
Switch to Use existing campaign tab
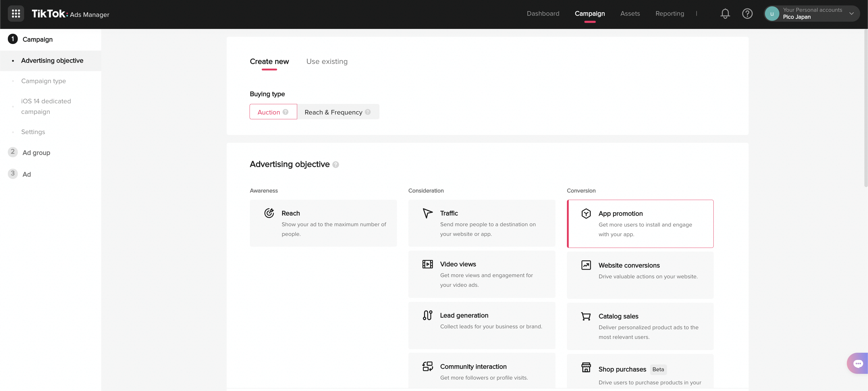click(x=327, y=61)
